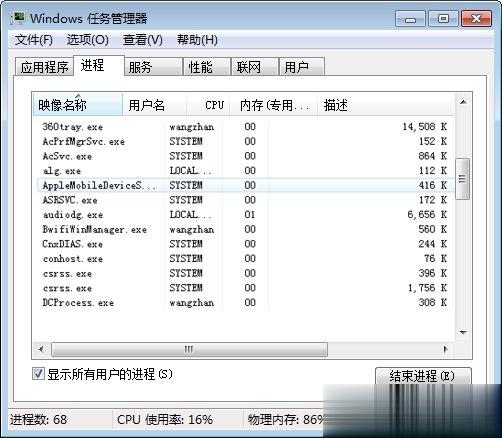Screen dimensions: 502x438
Task: Click the 1,756 K memory value
Action: (x=427, y=288)
